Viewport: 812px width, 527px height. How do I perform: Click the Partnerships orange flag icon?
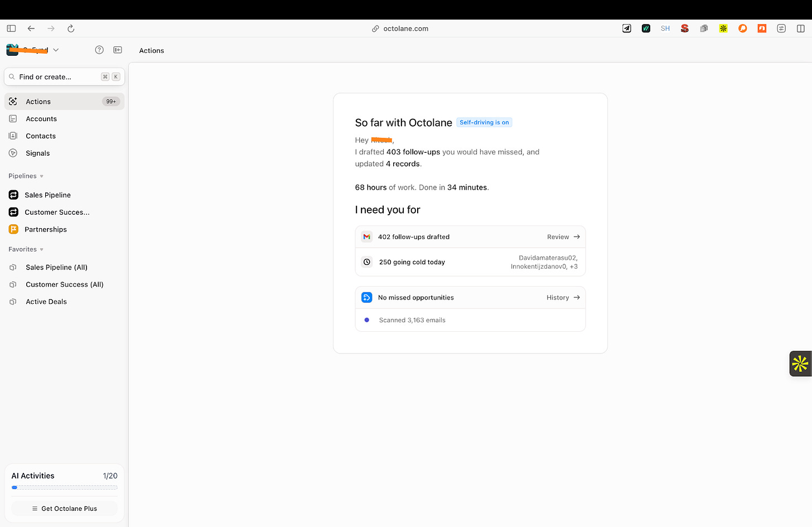pyautogui.click(x=13, y=229)
